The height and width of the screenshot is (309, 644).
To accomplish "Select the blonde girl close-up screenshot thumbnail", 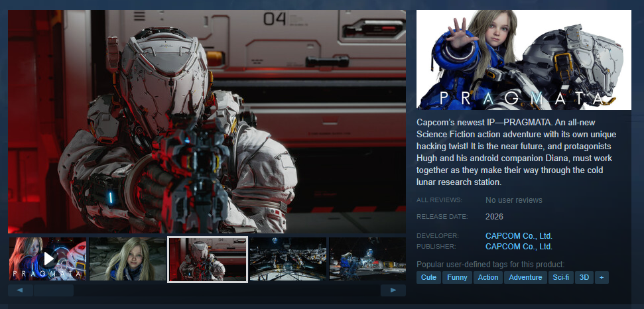I will click(x=128, y=259).
